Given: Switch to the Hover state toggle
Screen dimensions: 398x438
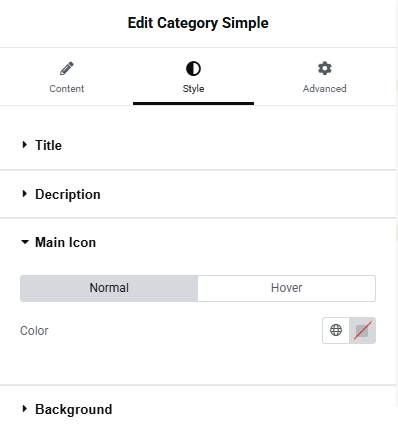Looking at the screenshot, I should pyautogui.click(x=287, y=288).
